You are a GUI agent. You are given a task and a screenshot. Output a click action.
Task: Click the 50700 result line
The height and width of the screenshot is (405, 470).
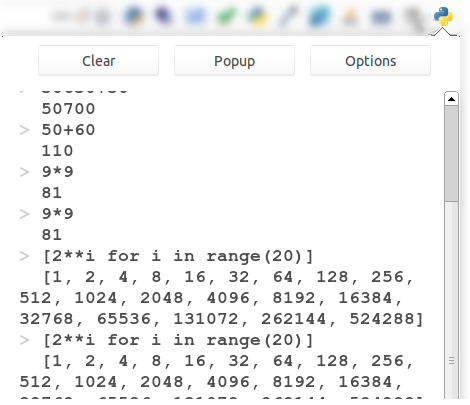[68, 109]
